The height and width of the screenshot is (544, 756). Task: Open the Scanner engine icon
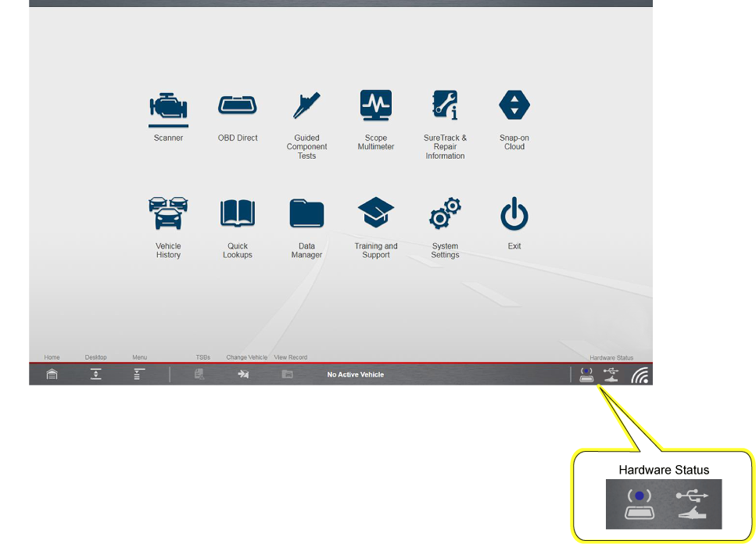(168, 106)
